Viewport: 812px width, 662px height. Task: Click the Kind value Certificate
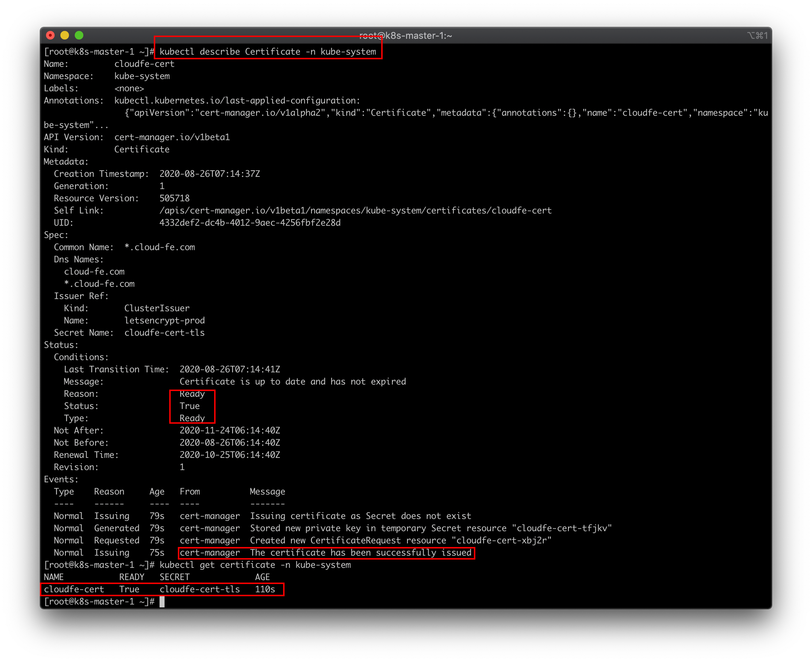click(x=142, y=150)
